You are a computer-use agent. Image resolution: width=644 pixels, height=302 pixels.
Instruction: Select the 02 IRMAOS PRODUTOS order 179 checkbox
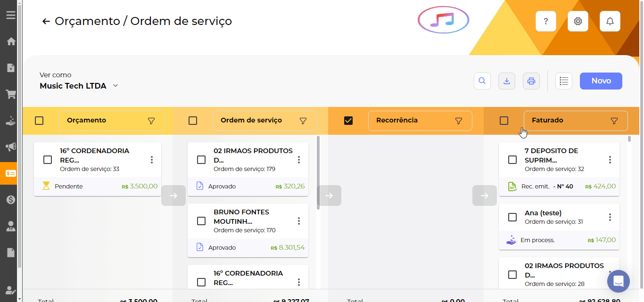click(201, 160)
